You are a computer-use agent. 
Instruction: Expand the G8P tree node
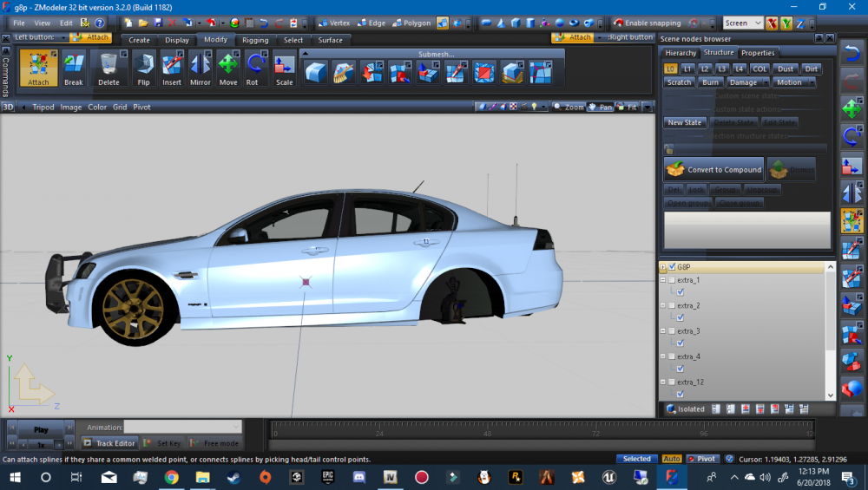coord(663,267)
